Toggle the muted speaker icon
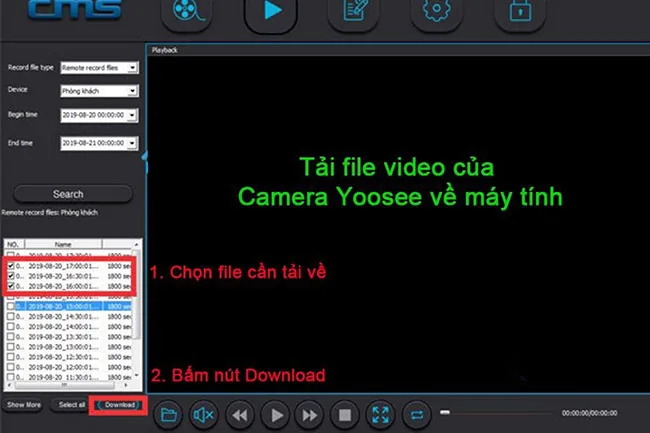The width and height of the screenshot is (650, 433). click(204, 414)
